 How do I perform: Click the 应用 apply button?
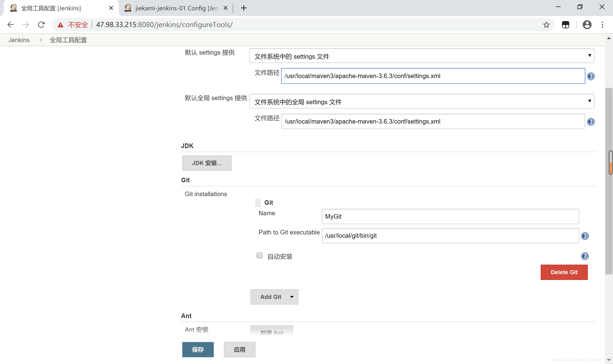pyautogui.click(x=239, y=350)
